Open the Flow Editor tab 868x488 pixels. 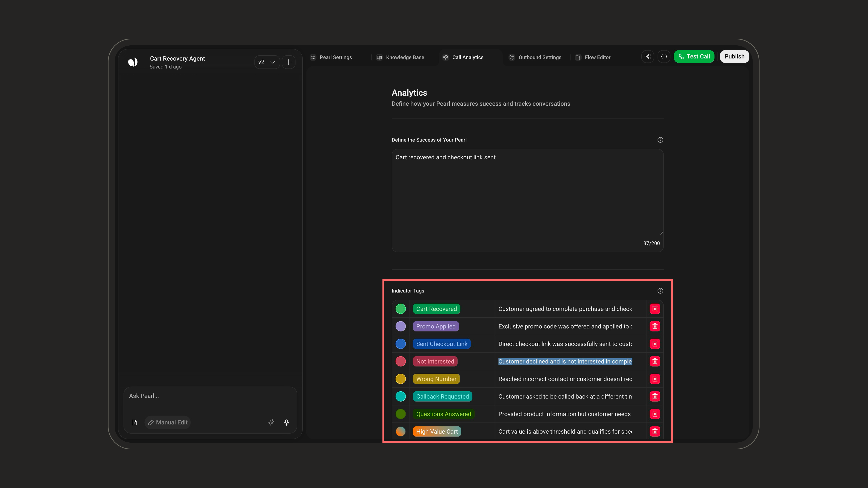(593, 57)
